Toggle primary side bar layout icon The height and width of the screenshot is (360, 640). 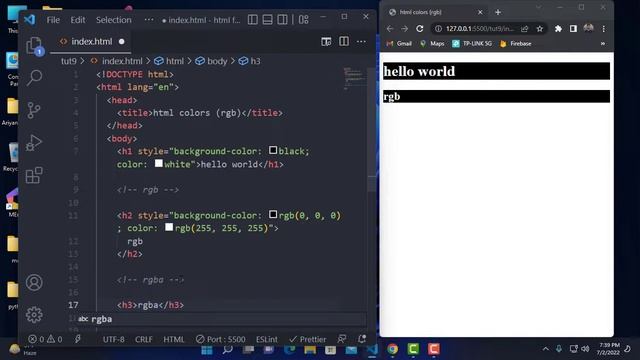(x=253, y=20)
